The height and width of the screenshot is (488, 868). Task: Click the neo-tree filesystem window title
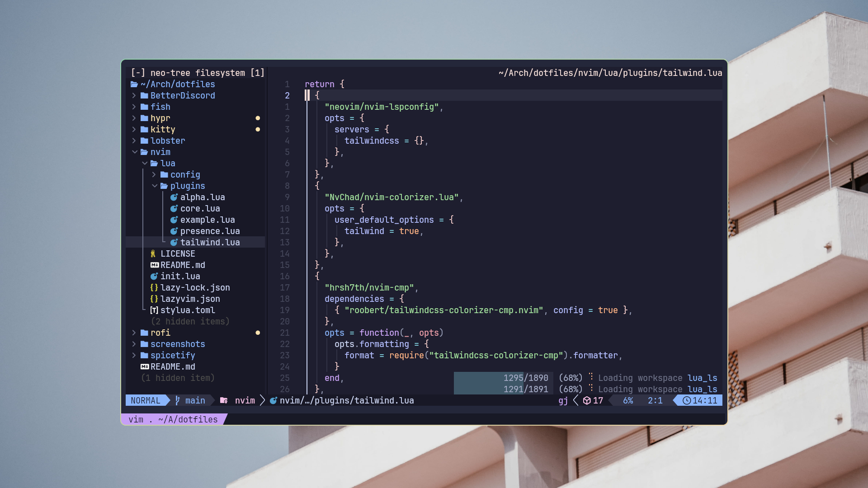click(x=198, y=73)
